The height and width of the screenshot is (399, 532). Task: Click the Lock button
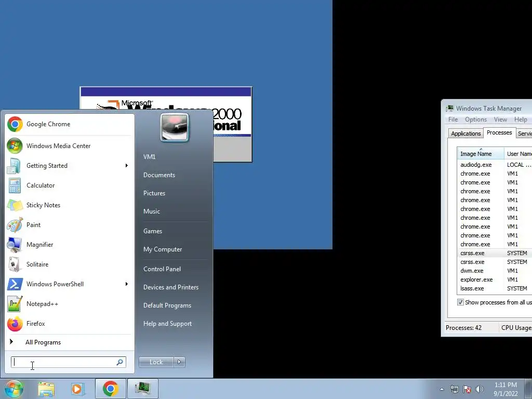point(156,362)
